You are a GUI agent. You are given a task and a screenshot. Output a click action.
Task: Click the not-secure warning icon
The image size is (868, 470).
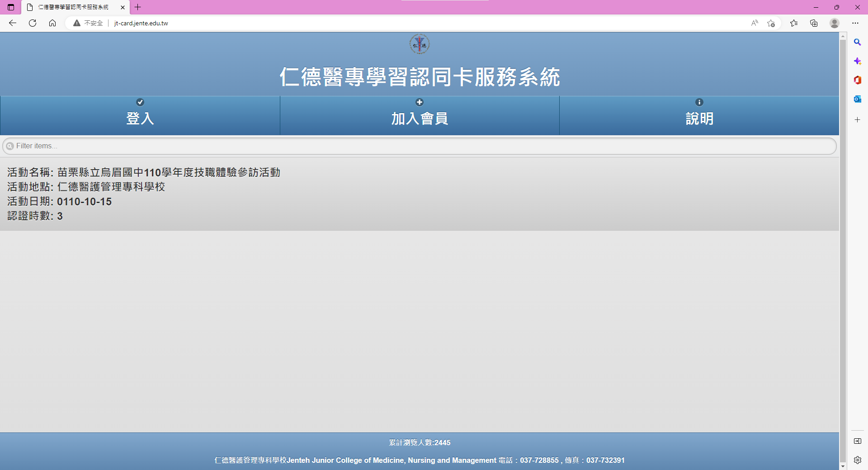tap(77, 23)
